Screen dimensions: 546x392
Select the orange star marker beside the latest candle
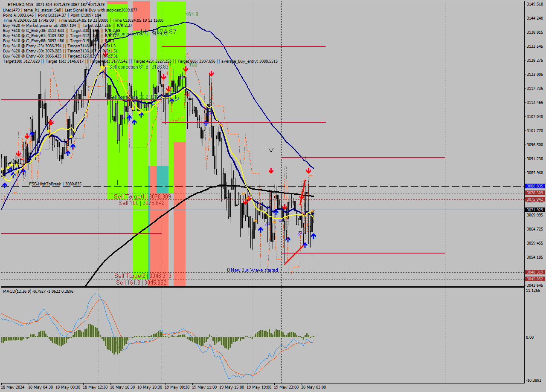click(312, 211)
